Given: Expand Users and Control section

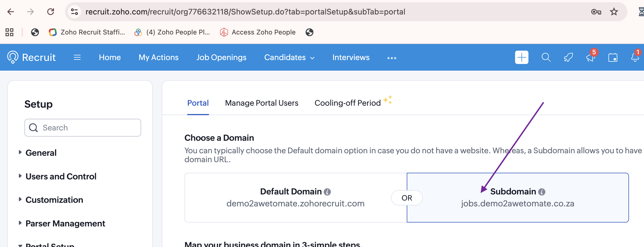Looking at the screenshot, I should point(61,176).
